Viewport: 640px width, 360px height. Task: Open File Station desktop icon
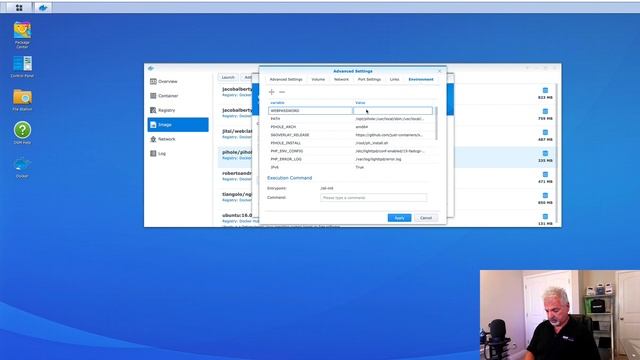(22, 100)
